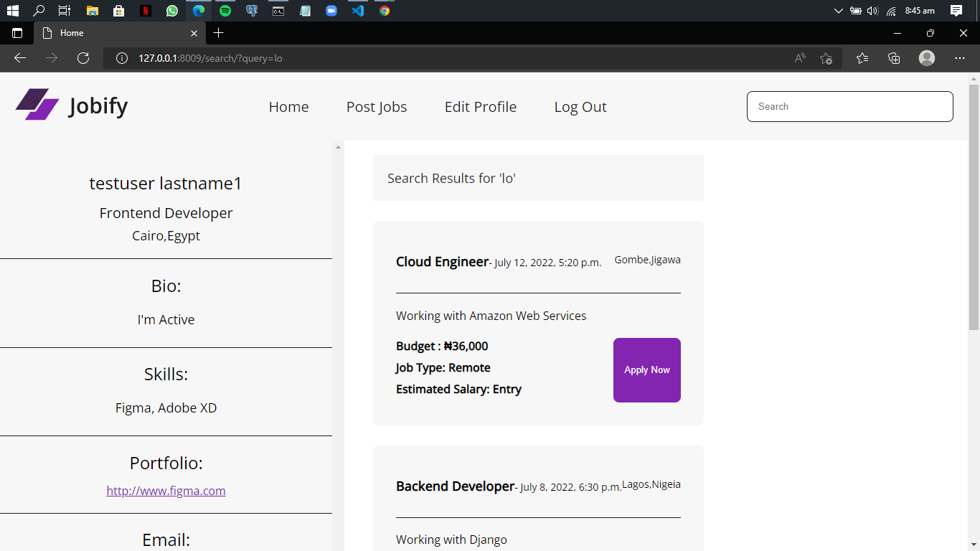Open the Post Jobs menu item
Image resolution: width=980 pixels, height=551 pixels.
tap(376, 106)
